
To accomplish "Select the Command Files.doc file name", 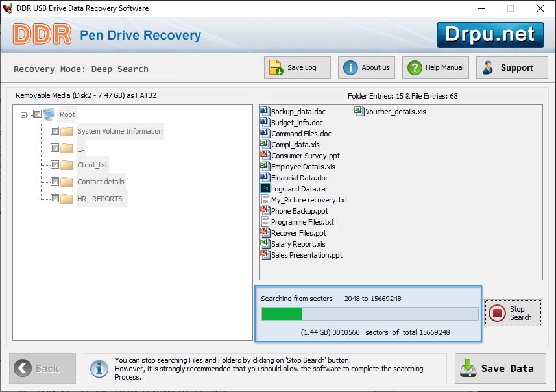I will click(x=301, y=134).
